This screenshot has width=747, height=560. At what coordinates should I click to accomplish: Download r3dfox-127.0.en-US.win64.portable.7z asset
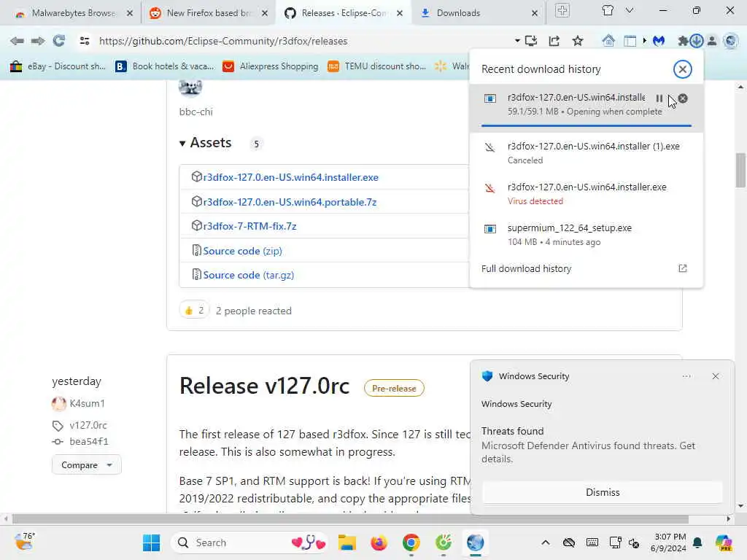tap(290, 202)
